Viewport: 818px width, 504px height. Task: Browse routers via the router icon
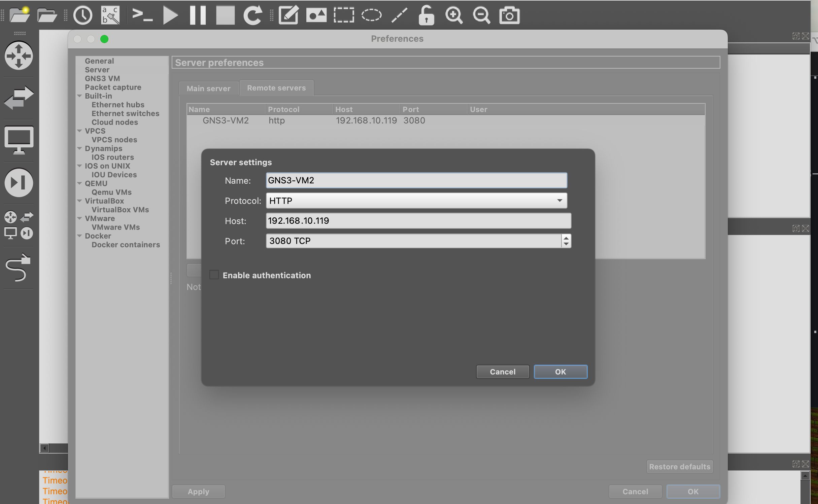click(x=19, y=56)
